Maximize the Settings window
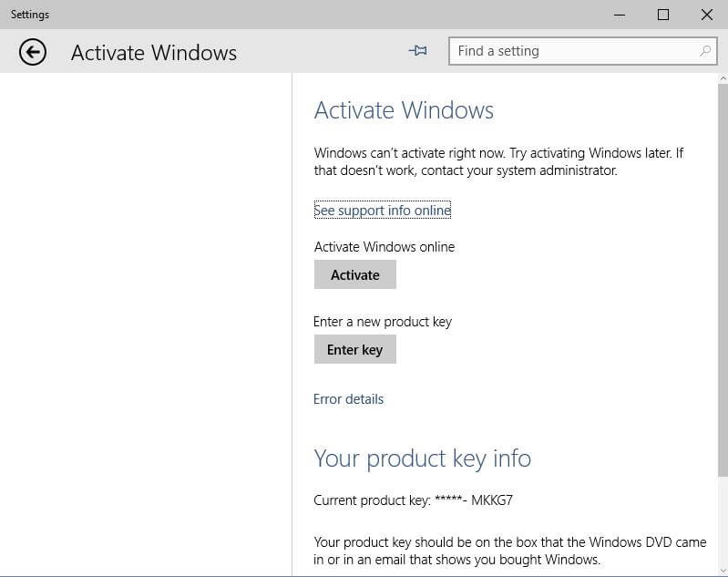Viewport: 728px width, 577px height. [663, 15]
